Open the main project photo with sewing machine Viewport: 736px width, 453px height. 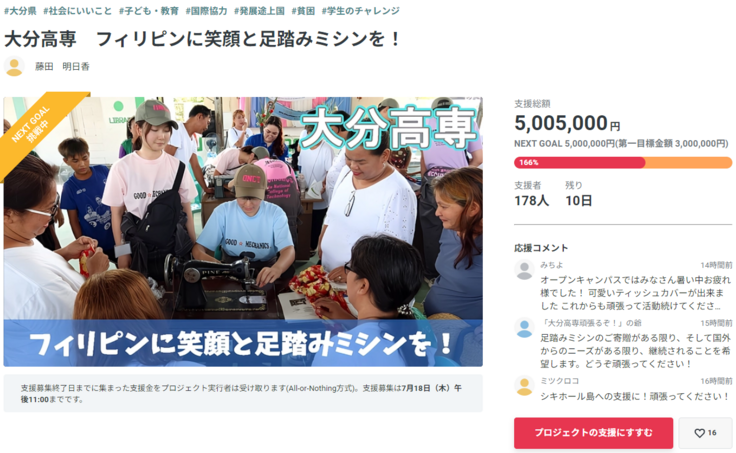pyautogui.click(x=243, y=231)
